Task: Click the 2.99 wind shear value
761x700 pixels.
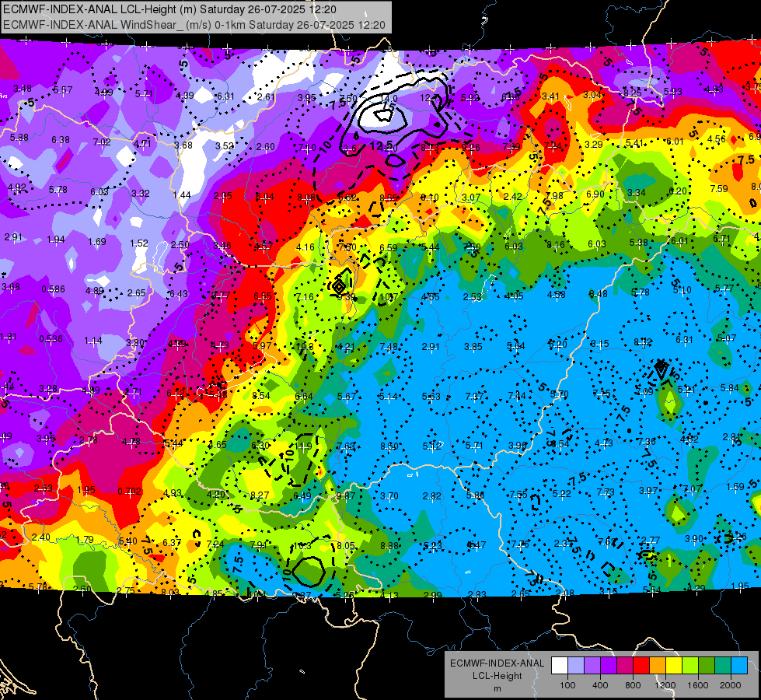Action: 432,594
